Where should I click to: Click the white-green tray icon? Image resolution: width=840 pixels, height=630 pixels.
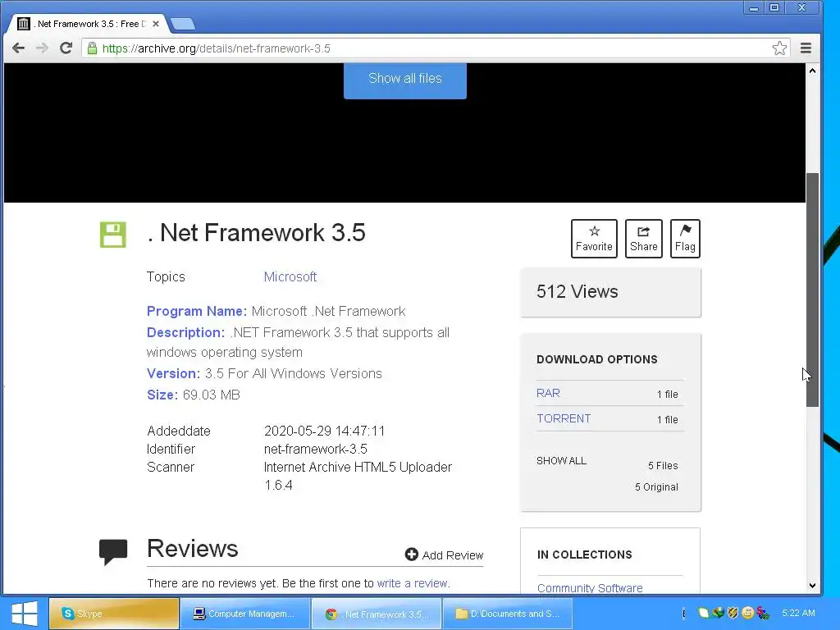pos(703,612)
